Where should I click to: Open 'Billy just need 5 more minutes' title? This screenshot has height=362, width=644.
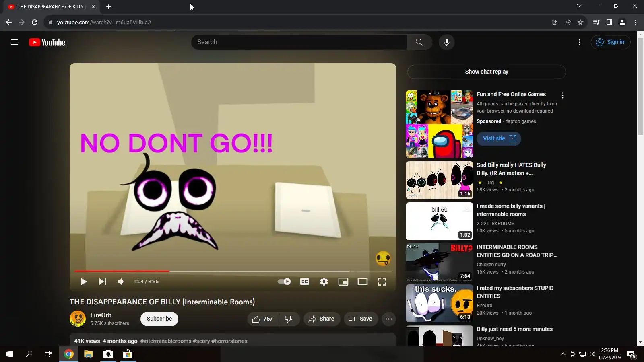coord(515,329)
